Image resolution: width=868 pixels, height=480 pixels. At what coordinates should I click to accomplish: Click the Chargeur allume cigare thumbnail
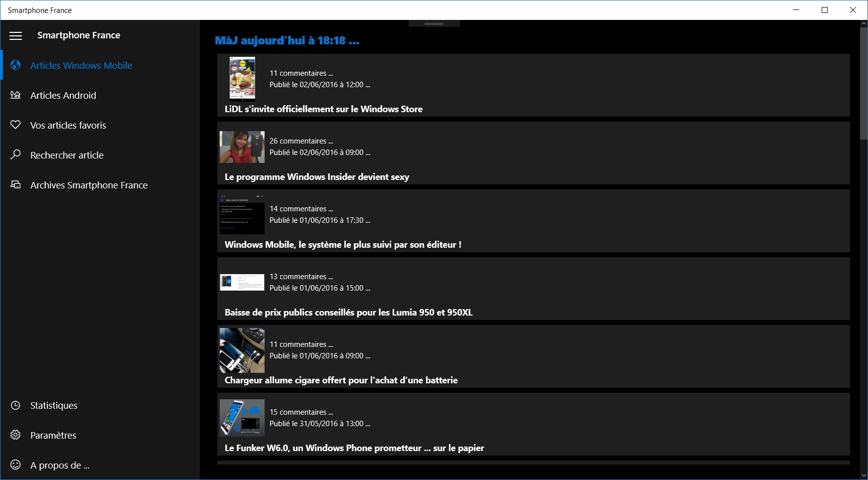(x=242, y=350)
